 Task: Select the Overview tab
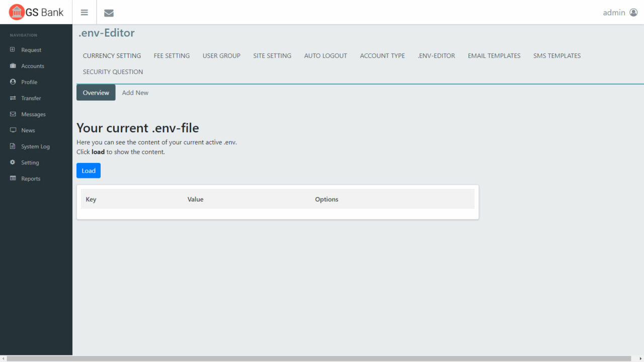click(96, 93)
